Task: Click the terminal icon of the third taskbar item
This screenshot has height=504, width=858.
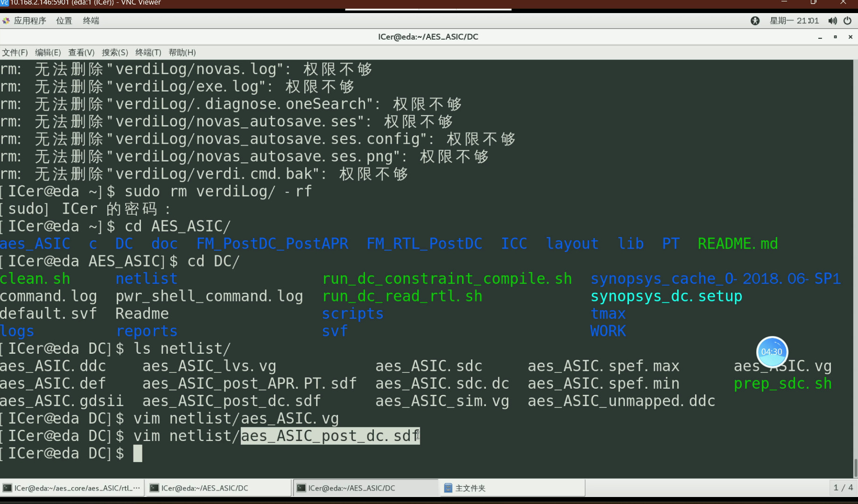Action: point(301,488)
